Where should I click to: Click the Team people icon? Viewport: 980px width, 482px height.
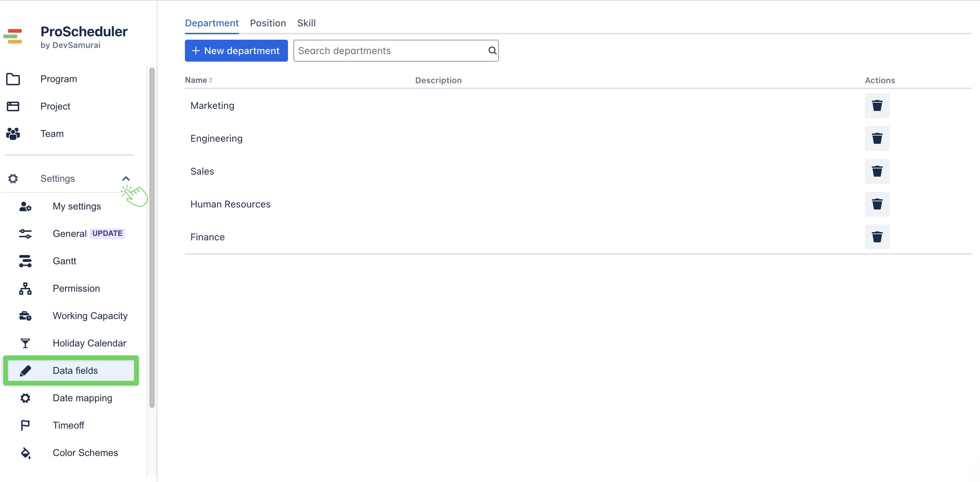click(13, 134)
